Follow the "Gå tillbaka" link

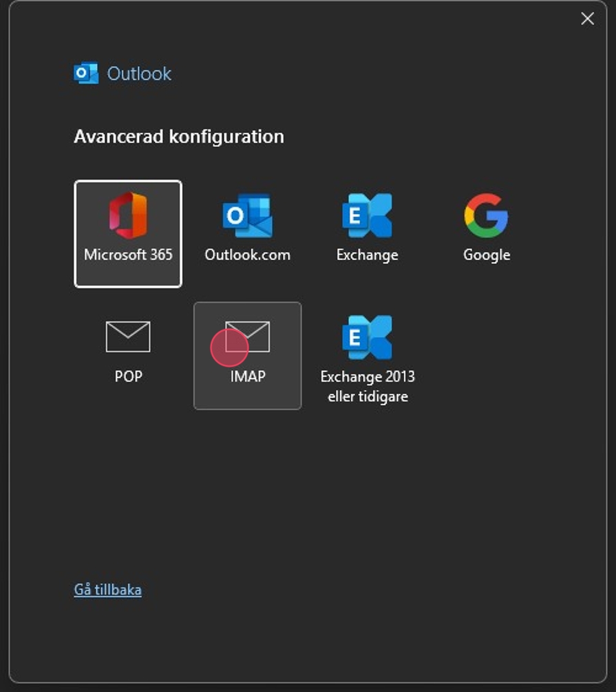pyautogui.click(x=108, y=590)
